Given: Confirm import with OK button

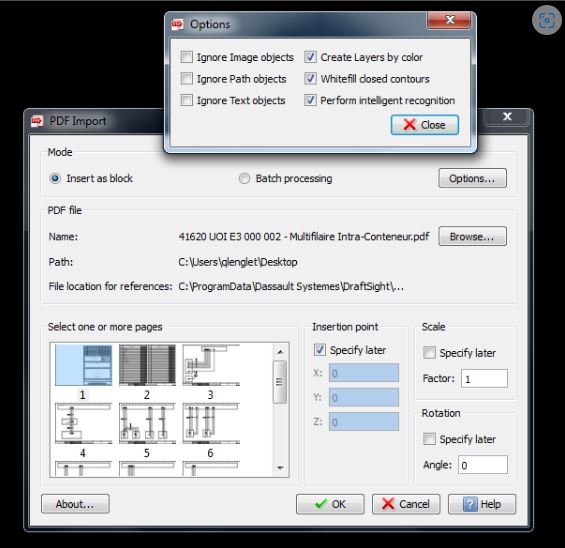Looking at the screenshot, I should [330, 504].
